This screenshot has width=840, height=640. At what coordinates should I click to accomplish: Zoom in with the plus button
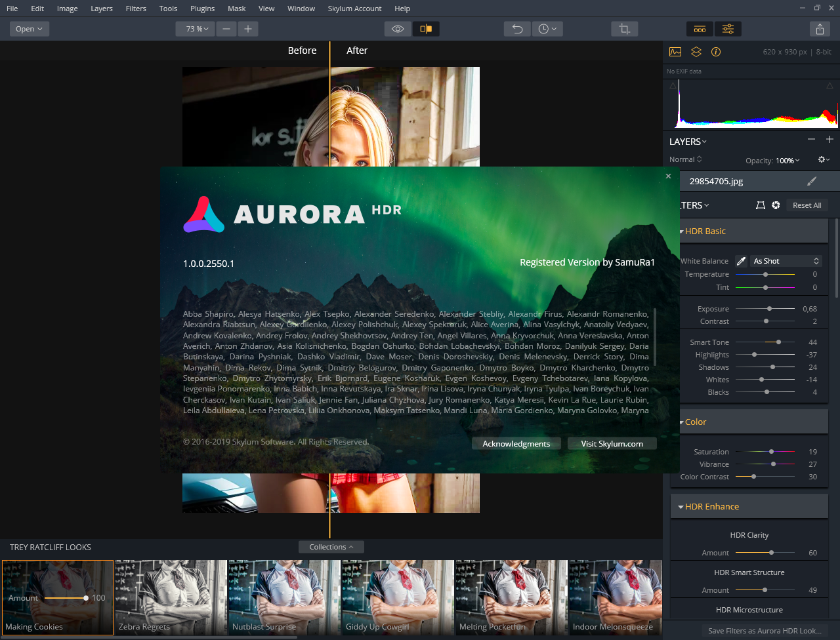pyautogui.click(x=248, y=29)
